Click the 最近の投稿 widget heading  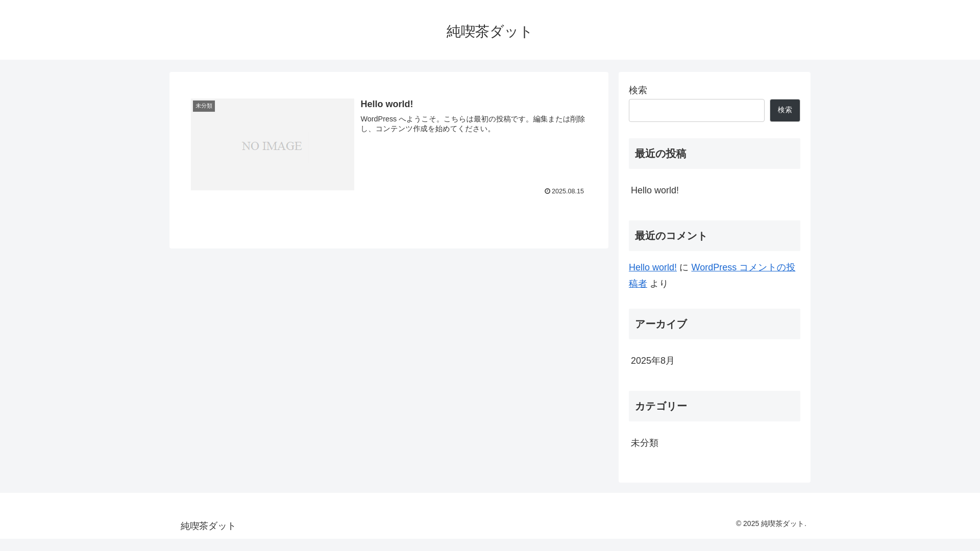coord(714,154)
